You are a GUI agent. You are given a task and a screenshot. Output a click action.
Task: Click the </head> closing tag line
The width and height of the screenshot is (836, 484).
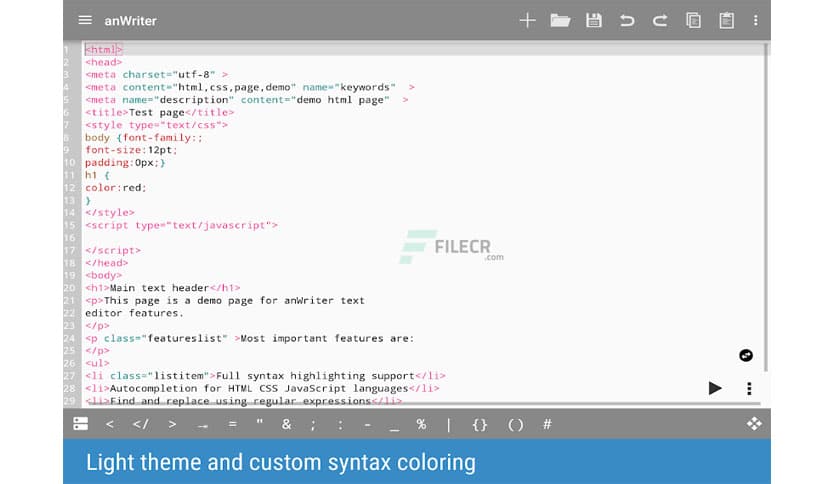pyautogui.click(x=107, y=263)
